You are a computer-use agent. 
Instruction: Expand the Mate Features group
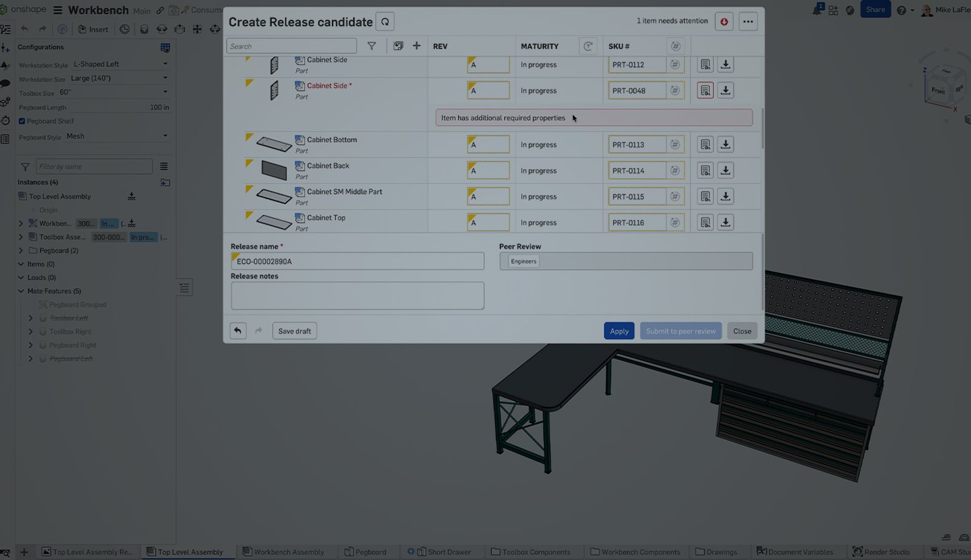point(21,291)
